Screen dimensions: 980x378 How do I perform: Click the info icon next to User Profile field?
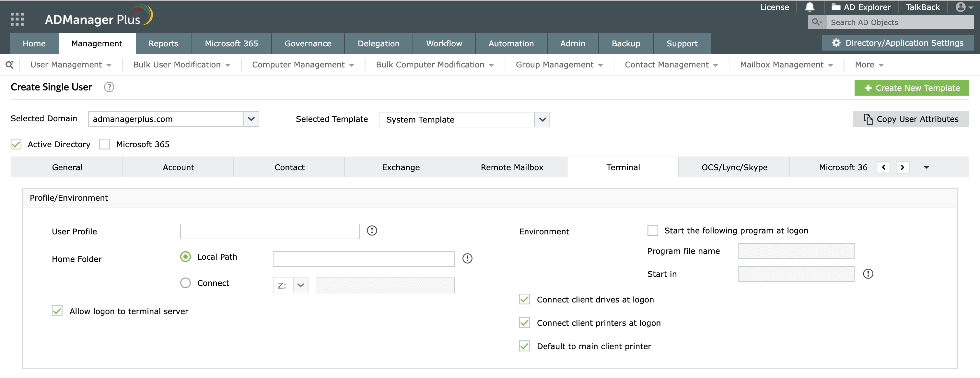(x=372, y=231)
